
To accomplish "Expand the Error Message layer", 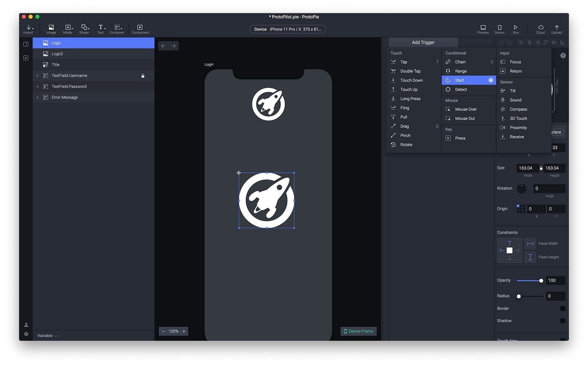I will click(38, 97).
